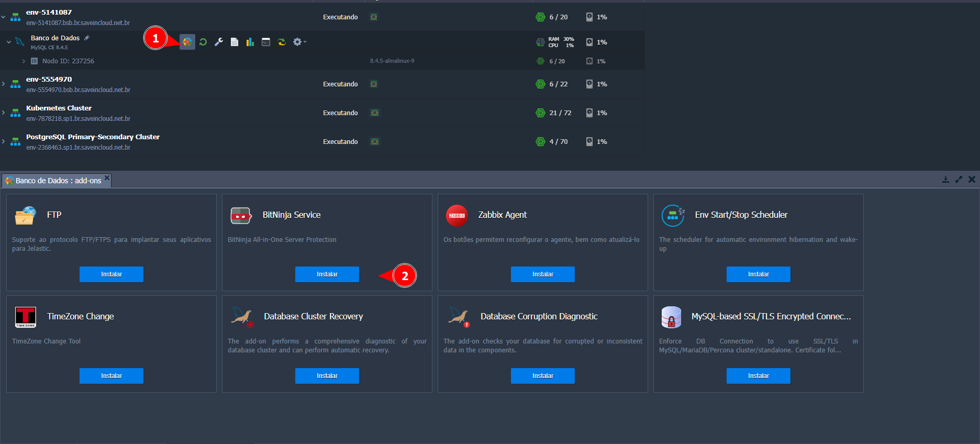Click the pencil icon beside Banco de Dados
Viewport: 980px width, 444px height.
(x=87, y=38)
